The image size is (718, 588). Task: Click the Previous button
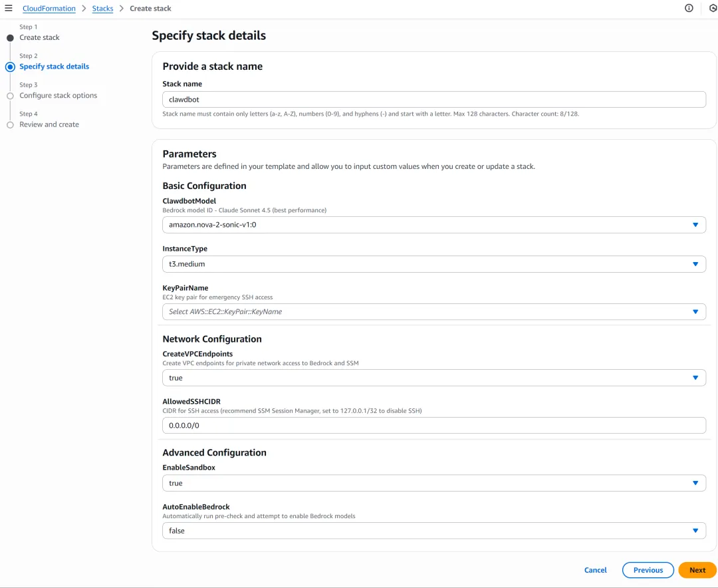tap(648, 570)
